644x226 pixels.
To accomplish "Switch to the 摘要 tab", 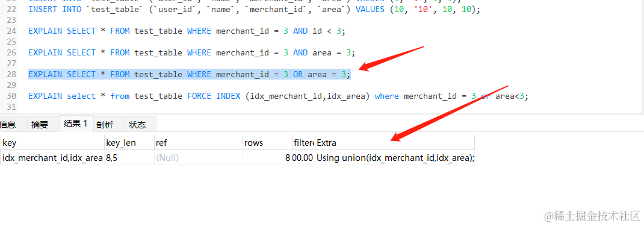I will (40, 125).
